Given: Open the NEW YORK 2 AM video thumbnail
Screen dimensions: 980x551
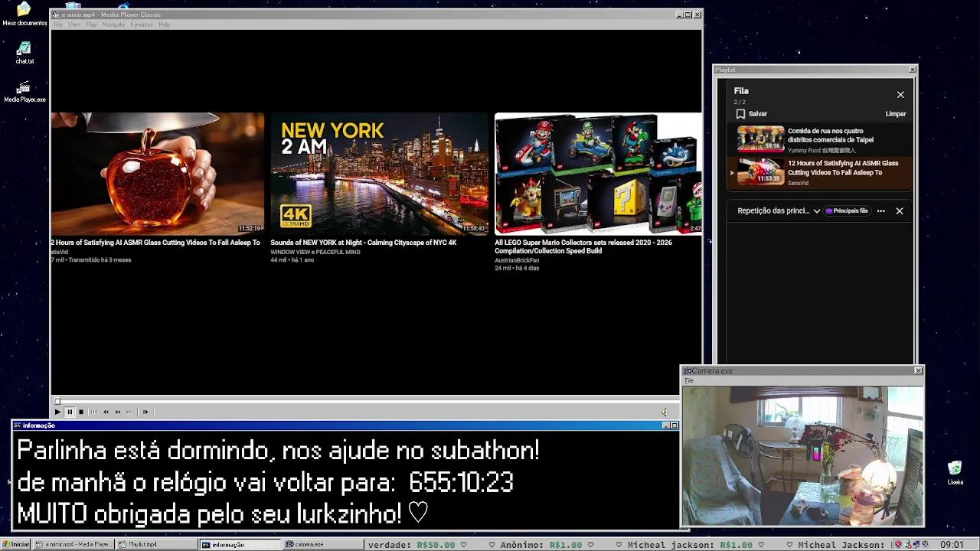Looking at the screenshot, I should point(379,174).
